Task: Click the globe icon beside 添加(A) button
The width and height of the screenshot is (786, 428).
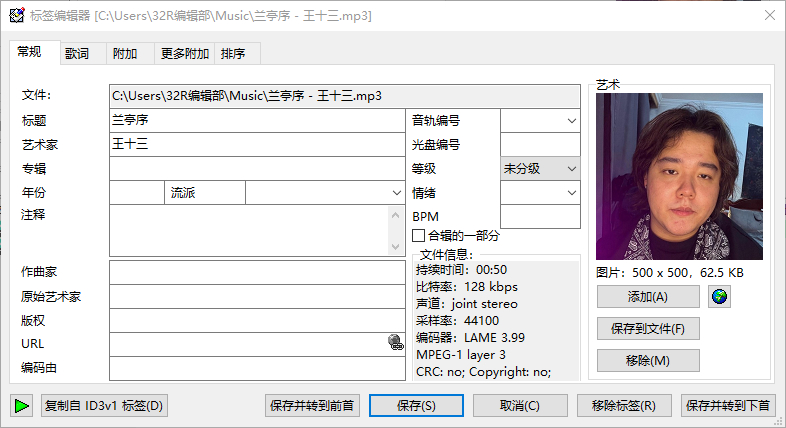Action: (x=718, y=296)
